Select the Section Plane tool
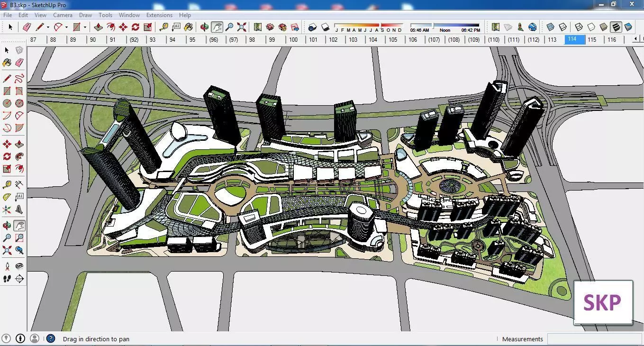Viewport: 644px width, 346px height. [x=19, y=279]
